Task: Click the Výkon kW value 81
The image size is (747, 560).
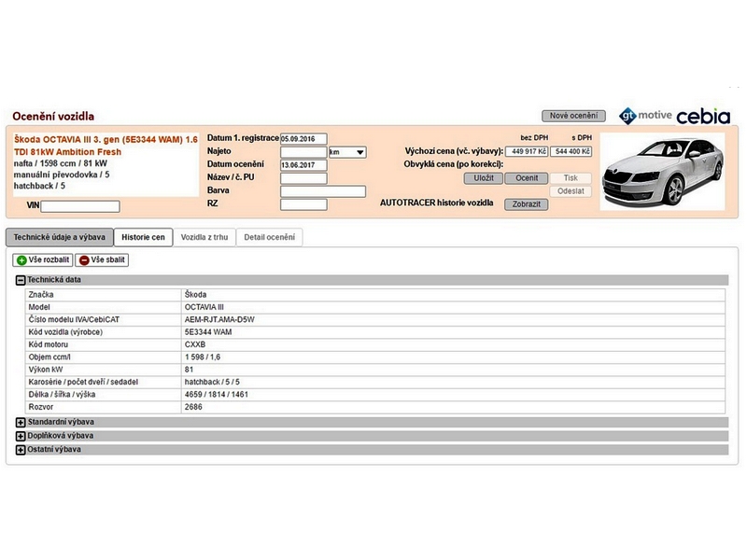Action: tap(190, 370)
